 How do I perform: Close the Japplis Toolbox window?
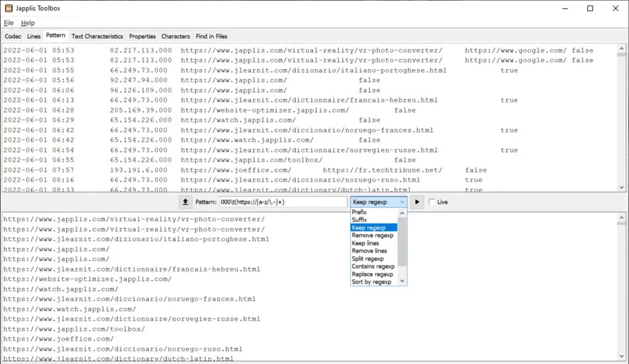pyautogui.click(x=615, y=9)
